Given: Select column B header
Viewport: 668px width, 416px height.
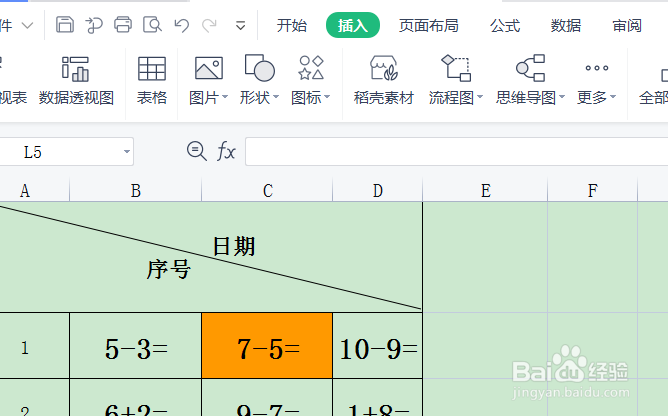Looking at the screenshot, I should point(135,190).
